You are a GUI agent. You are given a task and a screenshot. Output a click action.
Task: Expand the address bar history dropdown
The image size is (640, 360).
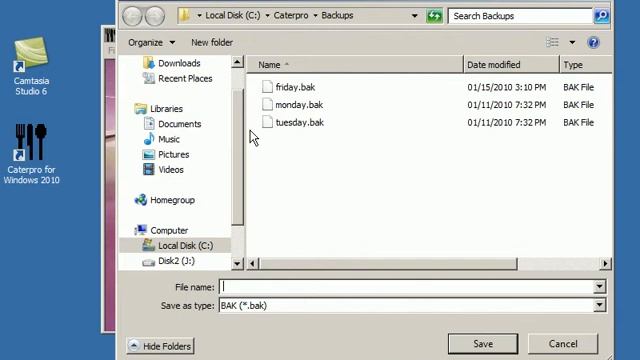tap(415, 16)
